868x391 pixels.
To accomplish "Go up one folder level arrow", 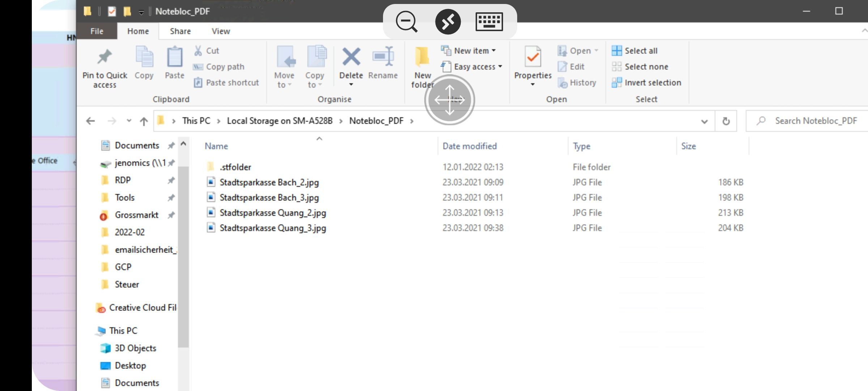I will point(144,121).
